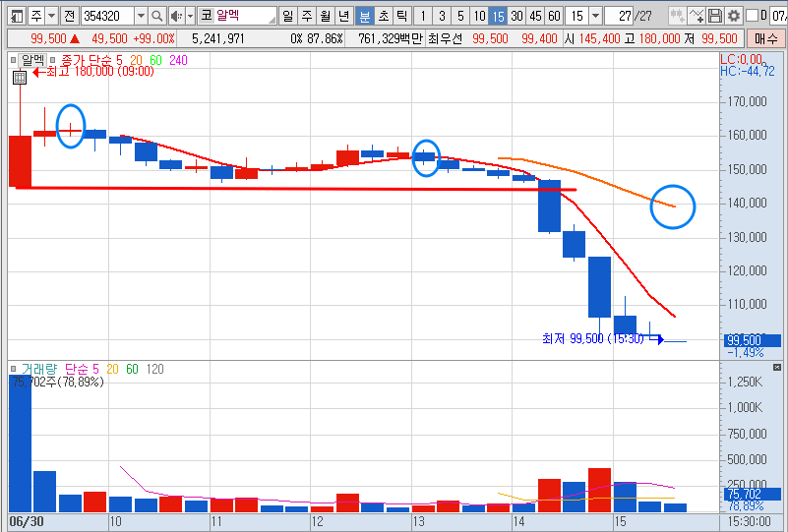This screenshot has height=532, width=788.
Task: Click the green 60 moving average label
Action: pos(155,60)
